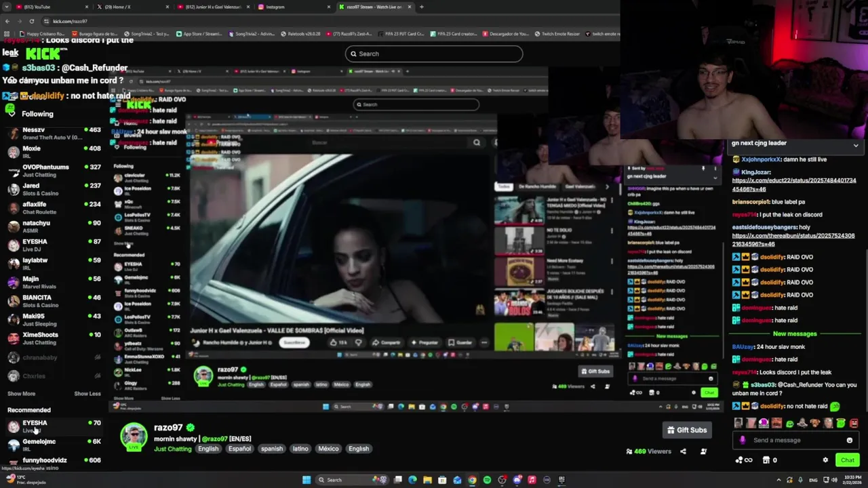The image size is (868, 488).
Task: Click the Just Chatting category link
Action: pos(173,449)
